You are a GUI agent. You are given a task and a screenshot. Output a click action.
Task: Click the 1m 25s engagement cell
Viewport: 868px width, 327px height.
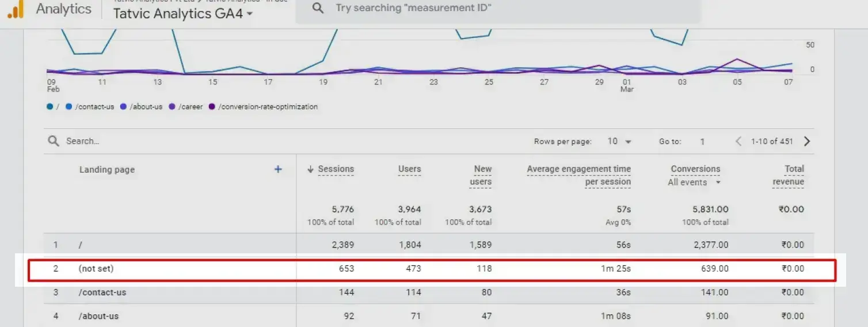click(616, 269)
